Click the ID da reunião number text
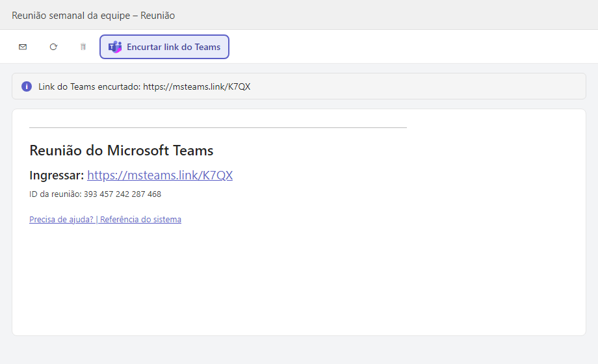The width and height of the screenshot is (598, 364). (x=96, y=194)
